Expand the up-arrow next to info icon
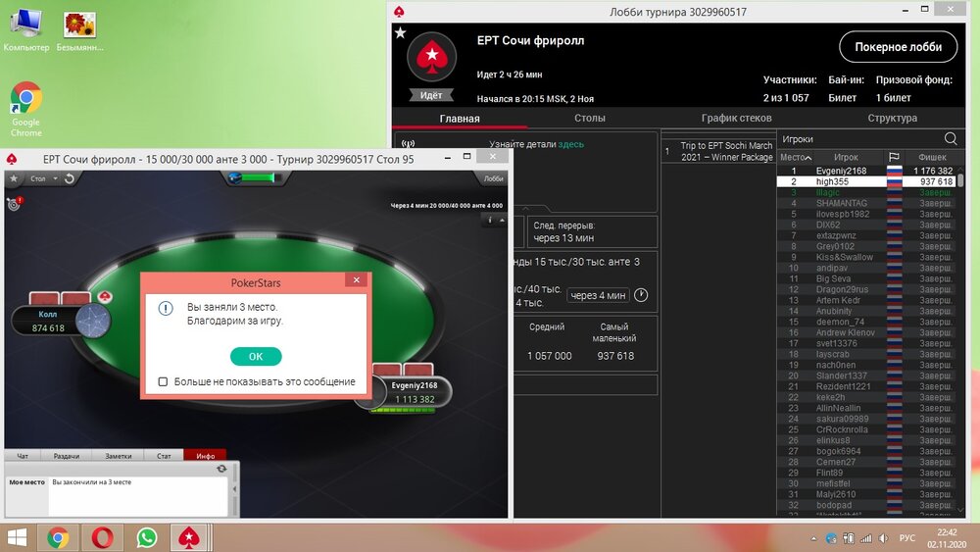The width and height of the screenshot is (980, 552). (502, 220)
